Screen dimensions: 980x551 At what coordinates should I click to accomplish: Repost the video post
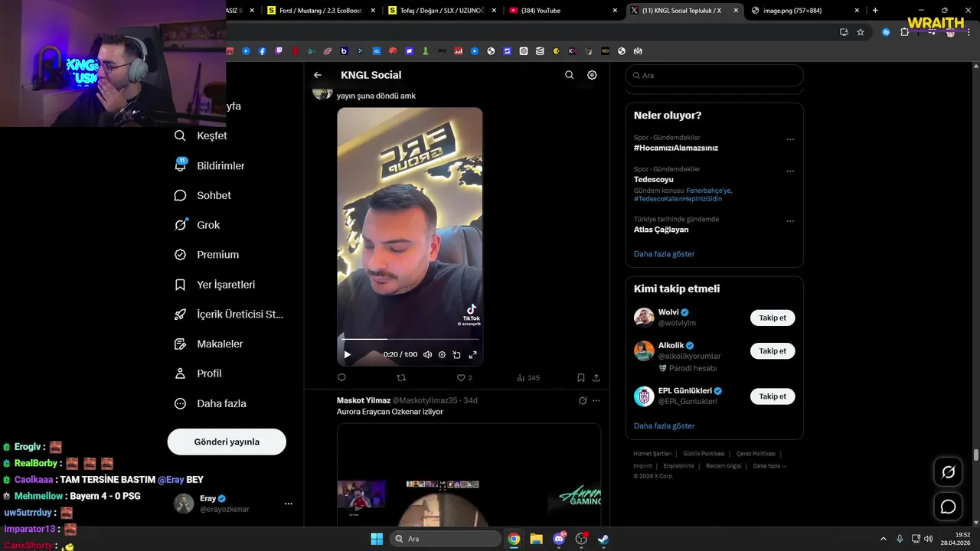[401, 377]
